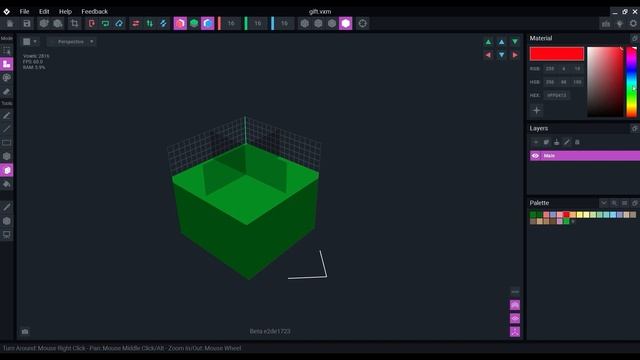
Task: Click the delete layer trash icon
Action: click(577, 142)
